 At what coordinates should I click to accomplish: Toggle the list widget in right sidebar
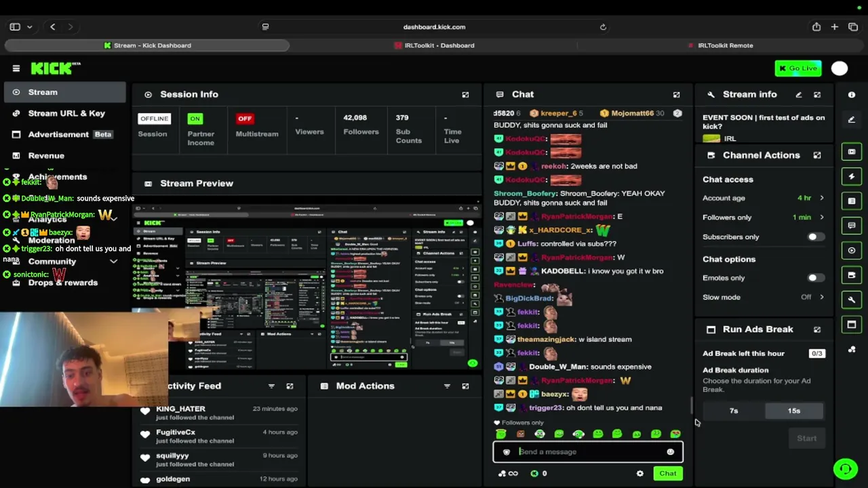(x=852, y=201)
